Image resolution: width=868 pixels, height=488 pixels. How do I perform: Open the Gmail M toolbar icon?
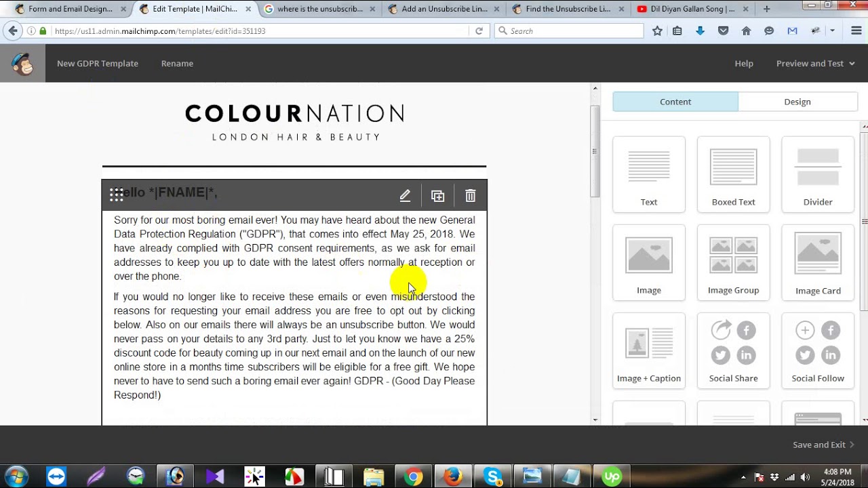click(792, 30)
